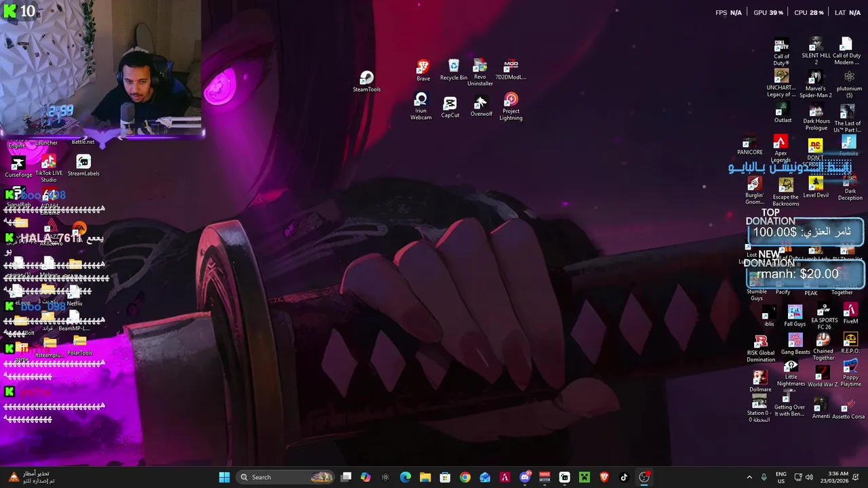The height and width of the screenshot is (488, 868).
Task: Open the World War Z shortcut
Action: click(823, 377)
